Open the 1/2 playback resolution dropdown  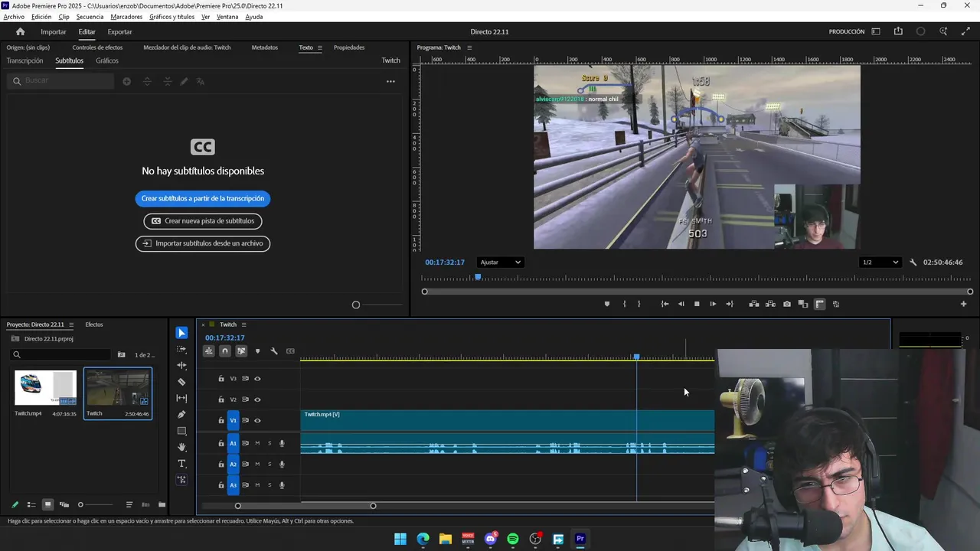click(x=880, y=262)
